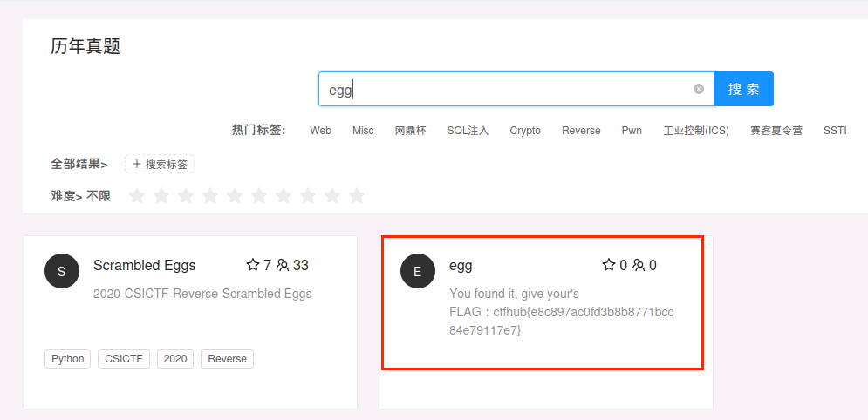Select the 赛客夏令营 hot tag
Viewport: 868px width, 420px height.
[x=776, y=131]
